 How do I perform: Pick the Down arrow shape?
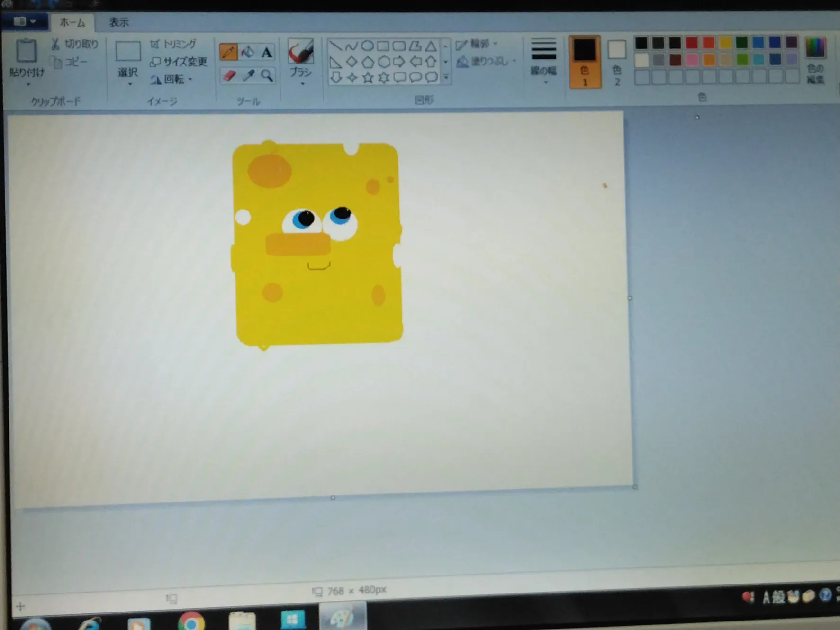click(x=336, y=77)
